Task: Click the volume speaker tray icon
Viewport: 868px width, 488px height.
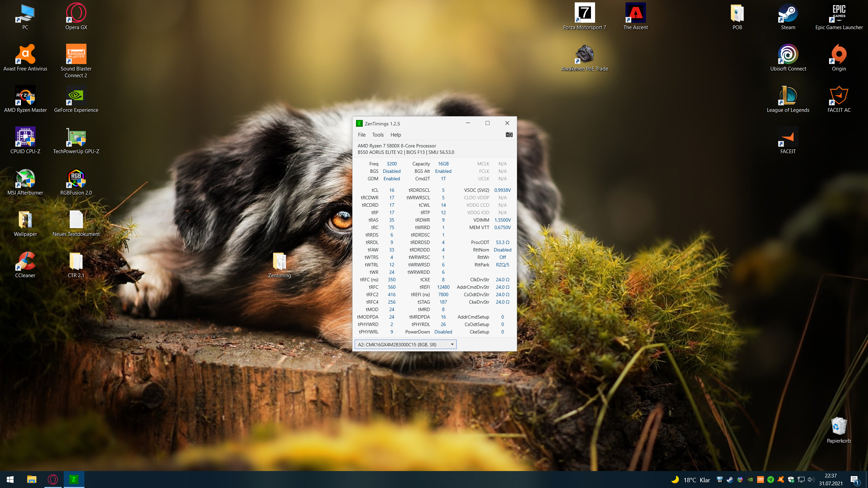Action: 811,480
